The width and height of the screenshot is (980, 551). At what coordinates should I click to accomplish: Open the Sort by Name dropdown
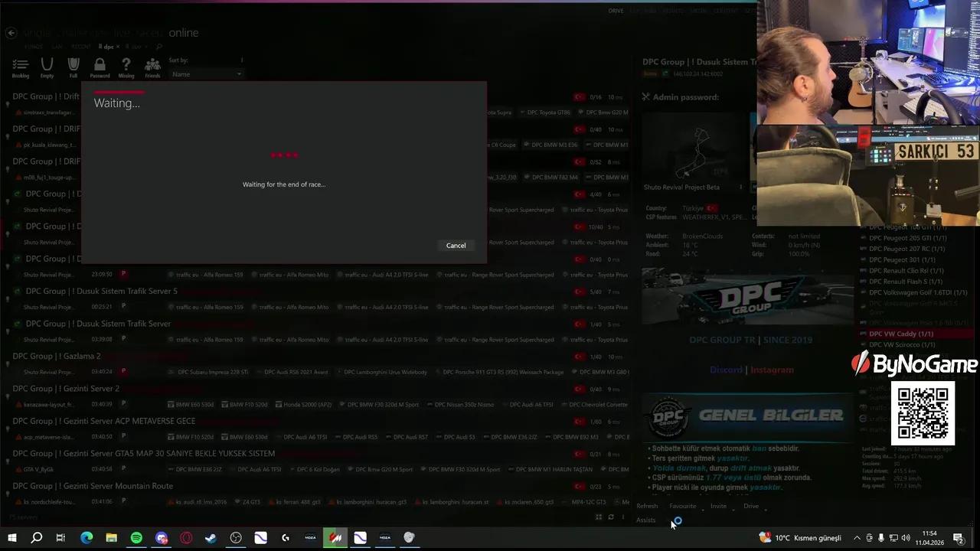(207, 73)
